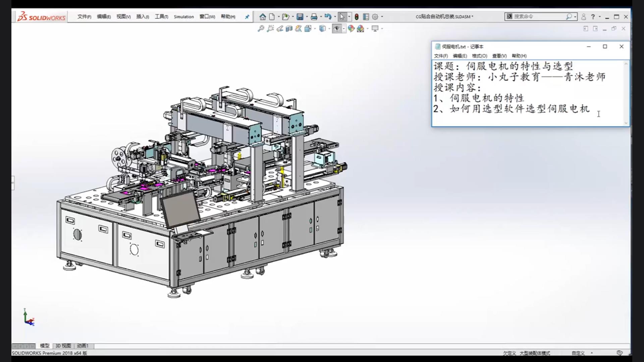Open the 工具(T) menu in SolidWorks
Image resolution: width=644 pixels, height=362 pixels.
pyautogui.click(x=161, y=17)
